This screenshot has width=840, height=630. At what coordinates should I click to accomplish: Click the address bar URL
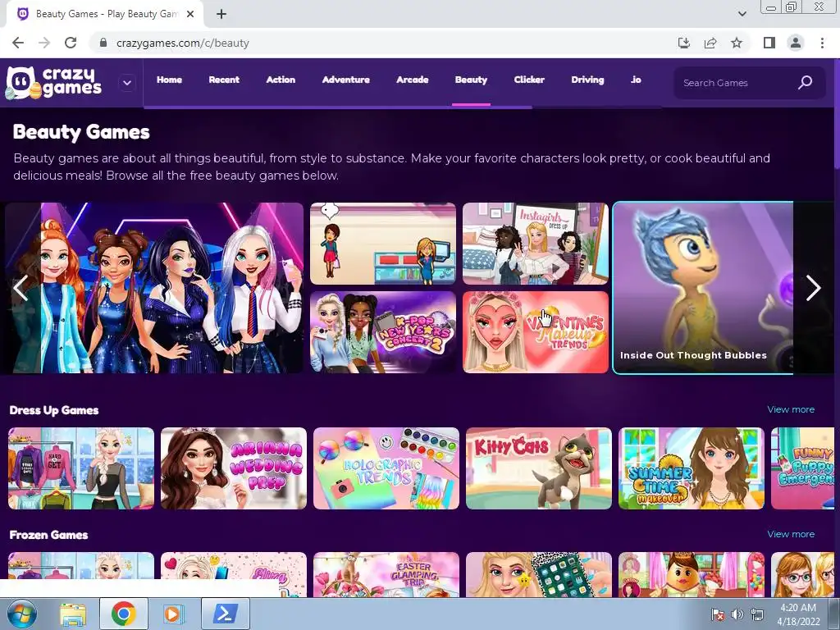[183, 43]
